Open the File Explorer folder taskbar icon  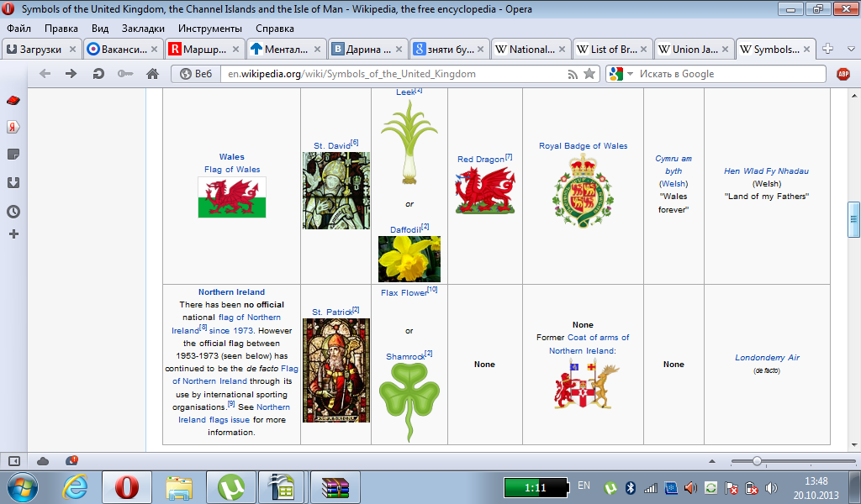180,487
